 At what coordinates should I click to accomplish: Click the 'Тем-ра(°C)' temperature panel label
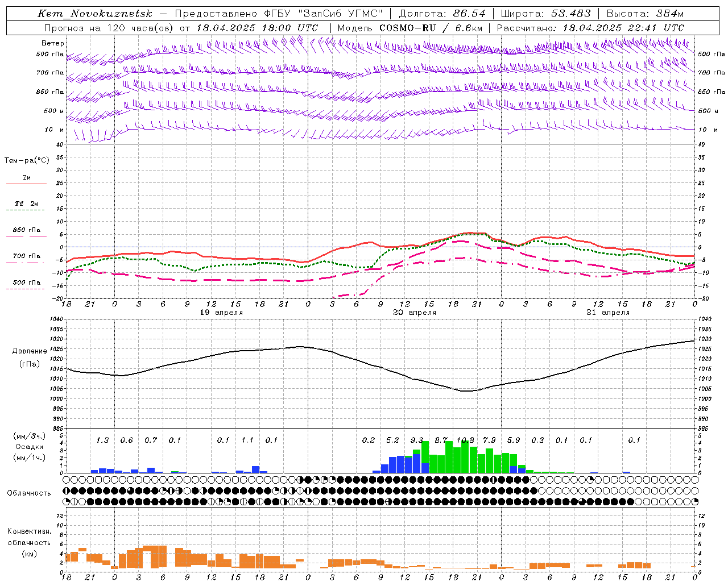(x=27, y=161)
